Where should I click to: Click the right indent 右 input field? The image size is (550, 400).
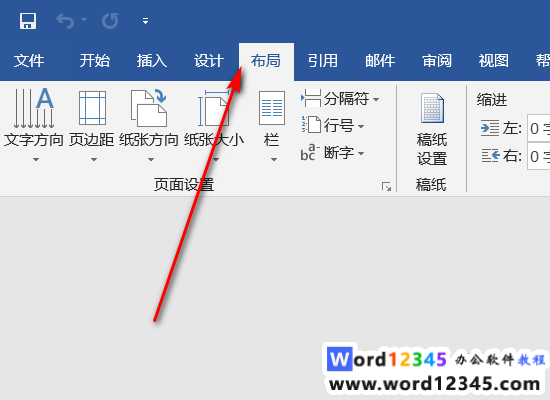coord(538,156)
